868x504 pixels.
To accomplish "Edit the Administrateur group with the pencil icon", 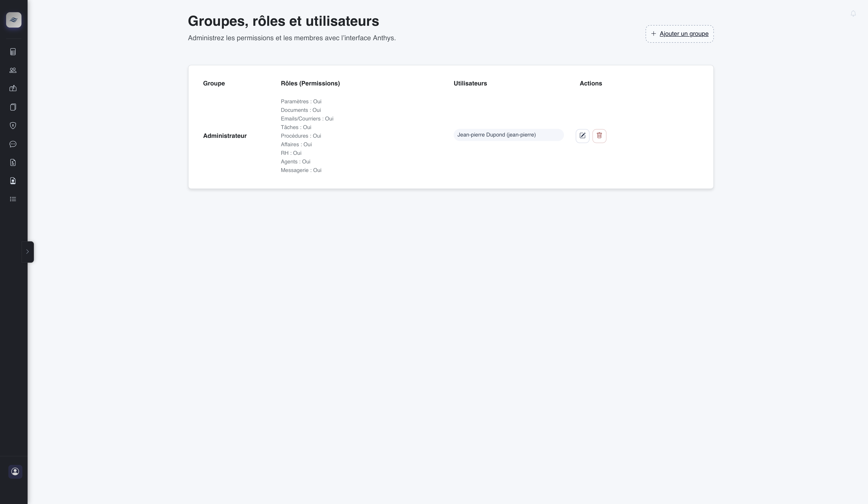I will 583,136.
